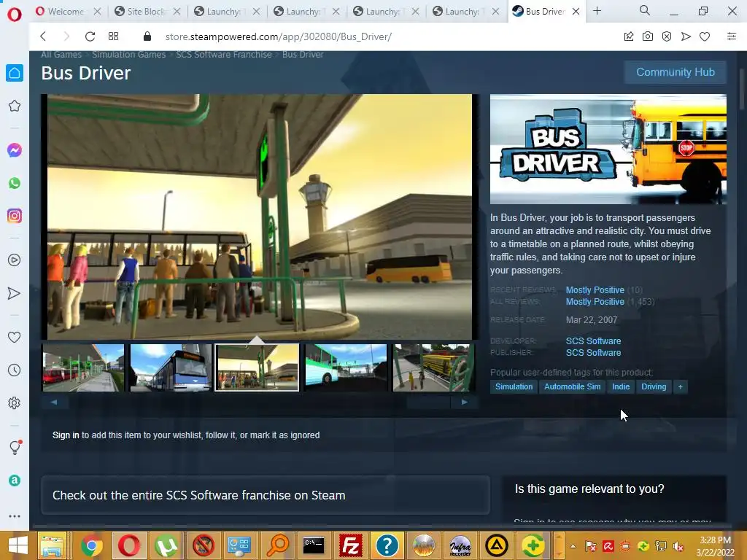Open SCS Software Franchise breadcrumb
Viewport: 747px width, 560px height.
pyautogui.click(x=223, y=54)
